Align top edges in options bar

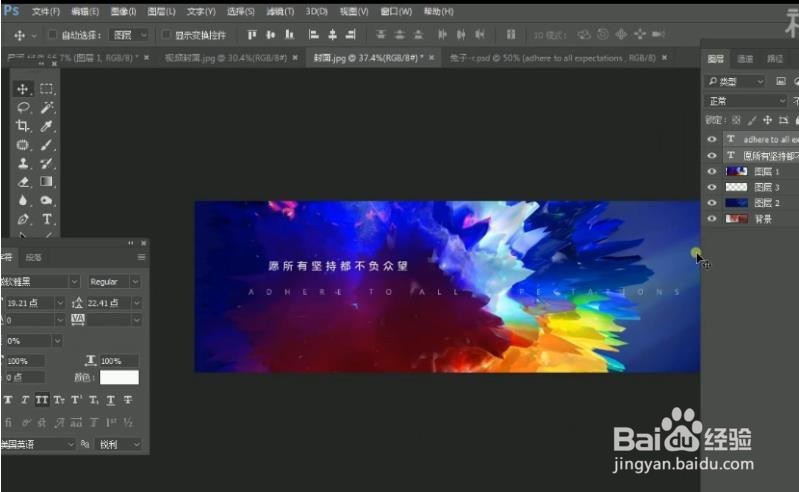(252, 35)
